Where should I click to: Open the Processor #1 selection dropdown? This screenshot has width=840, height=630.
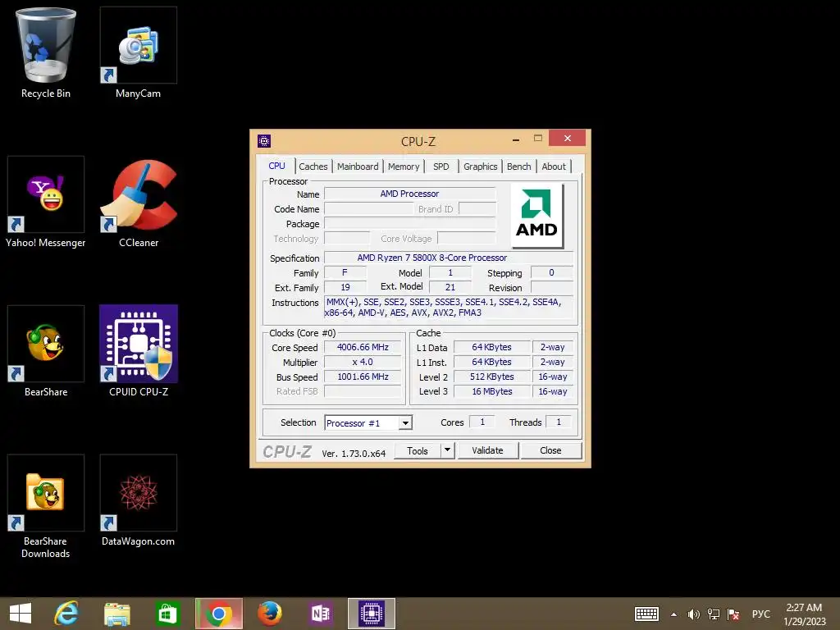[368, 423]
